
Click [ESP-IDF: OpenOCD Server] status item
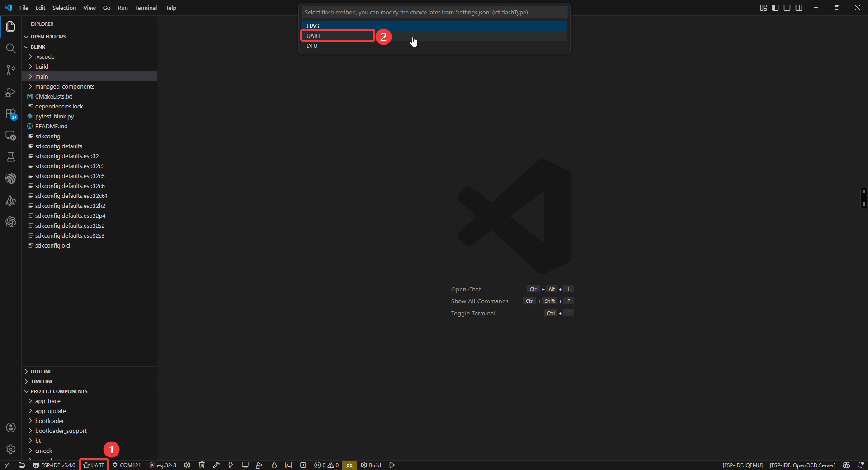click(x=802, y=465)
